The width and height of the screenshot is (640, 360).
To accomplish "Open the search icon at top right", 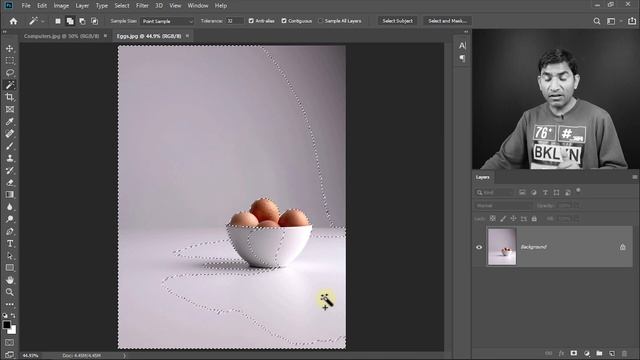I will [x=597, y=21].
